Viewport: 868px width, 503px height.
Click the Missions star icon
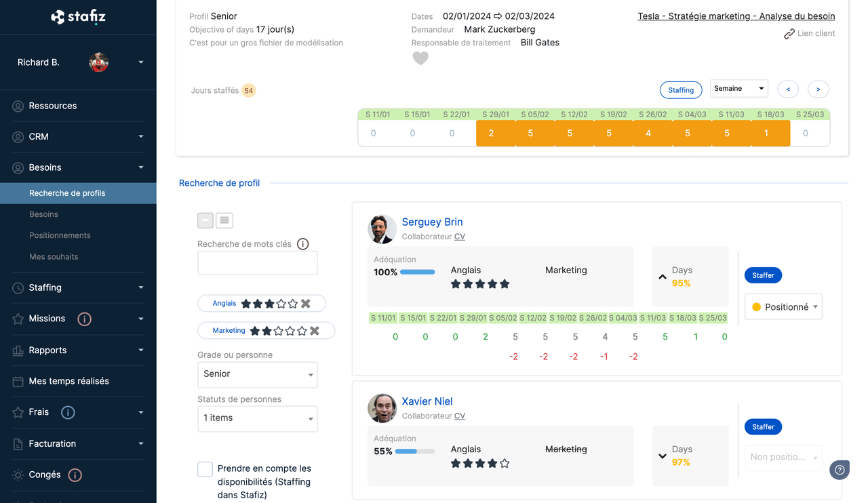18,319
